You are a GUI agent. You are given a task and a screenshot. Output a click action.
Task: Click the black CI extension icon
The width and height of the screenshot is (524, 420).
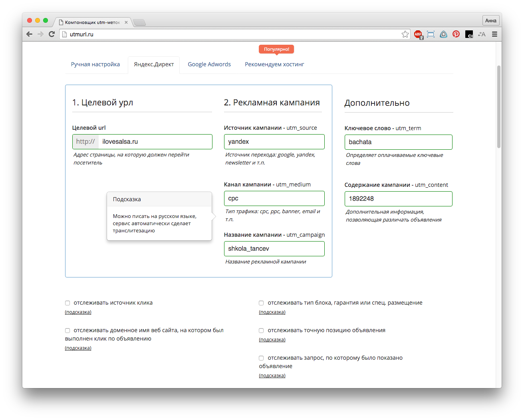pos(469,35)
